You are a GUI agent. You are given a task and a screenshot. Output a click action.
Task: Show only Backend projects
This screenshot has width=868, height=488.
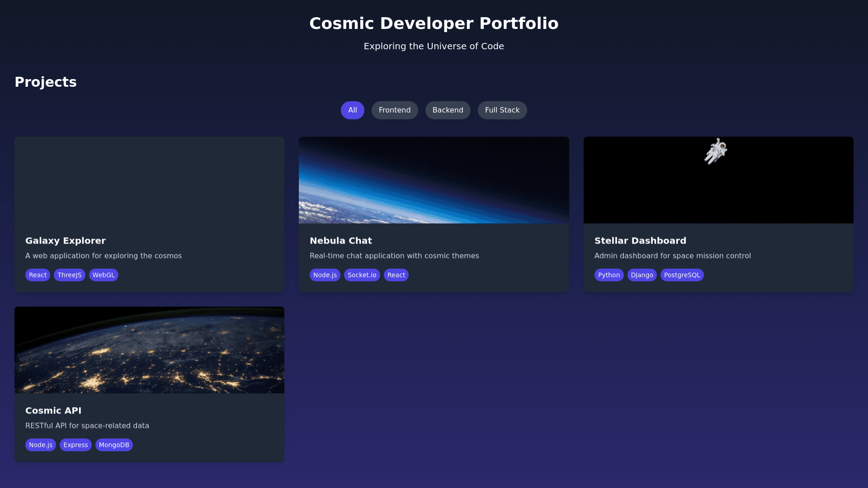[448, 110]
